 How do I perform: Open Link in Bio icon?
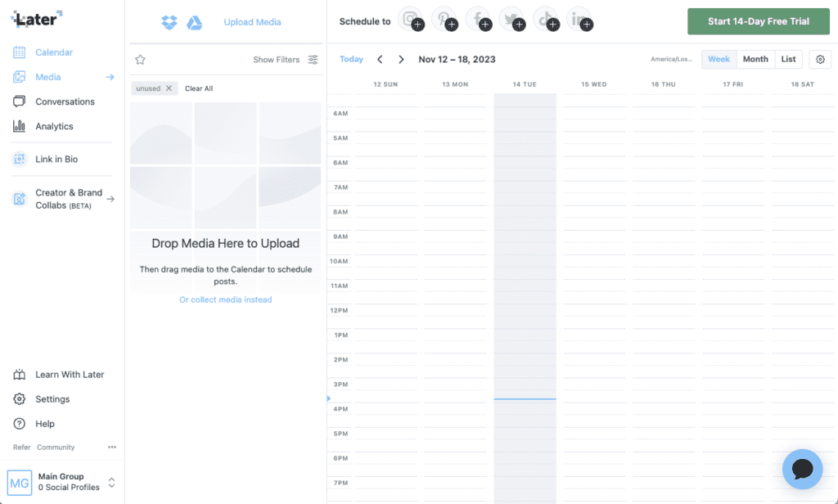20,160
